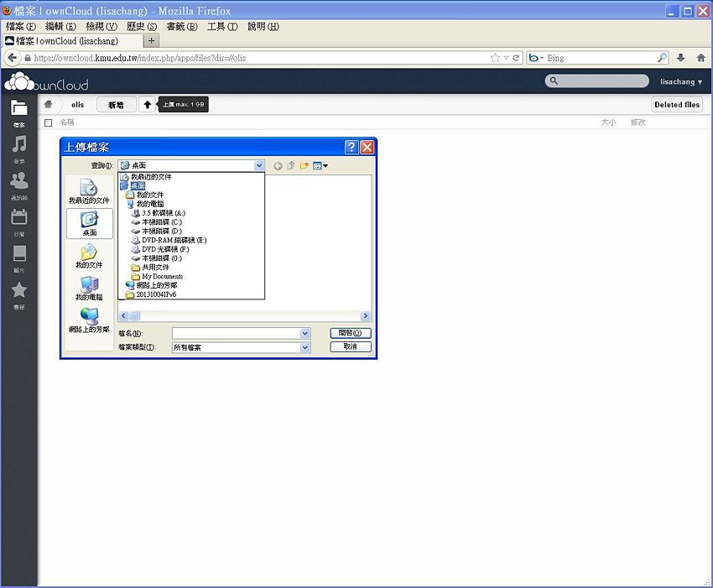Open the bookmark star dropdown arrow in URL bar

506,58
